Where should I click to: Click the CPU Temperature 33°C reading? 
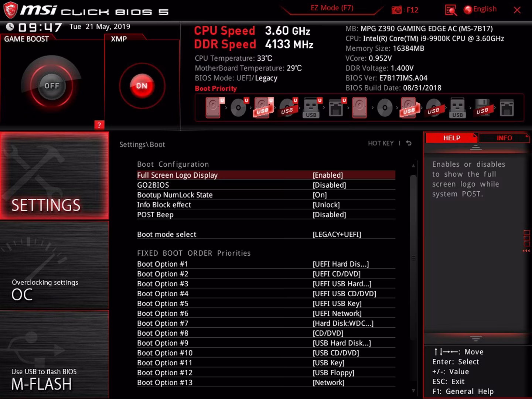coord(233,58)
